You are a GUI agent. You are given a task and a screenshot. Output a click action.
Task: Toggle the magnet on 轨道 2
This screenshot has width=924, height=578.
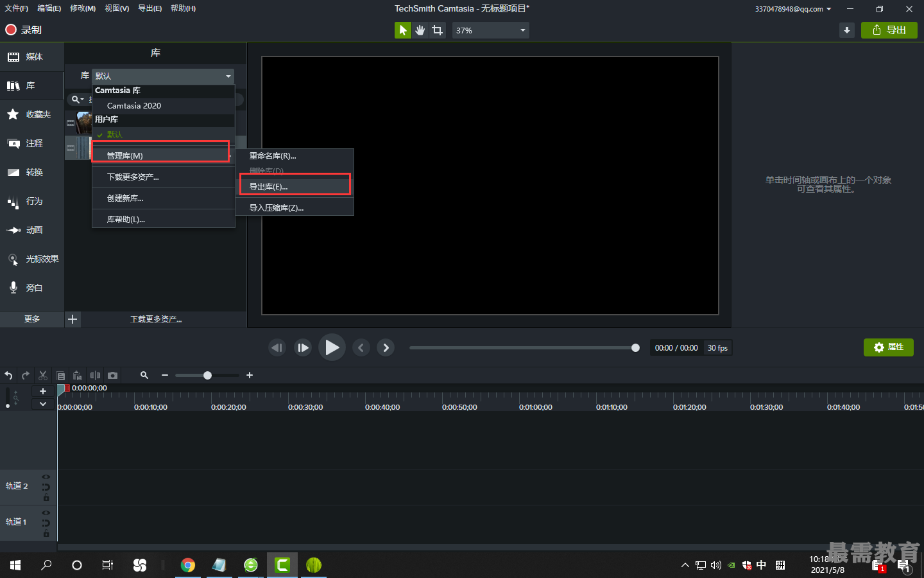(x=46, y=487)
